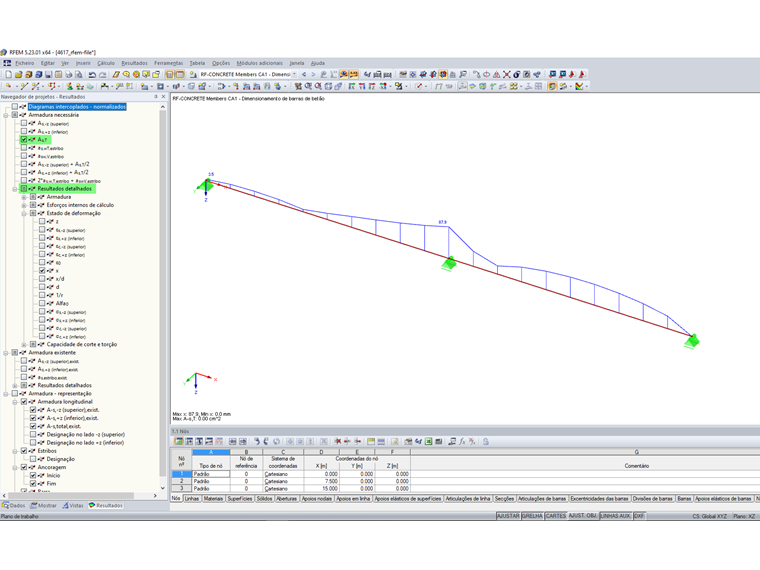Open the Ficheiro menu

[x=24, y=63]
